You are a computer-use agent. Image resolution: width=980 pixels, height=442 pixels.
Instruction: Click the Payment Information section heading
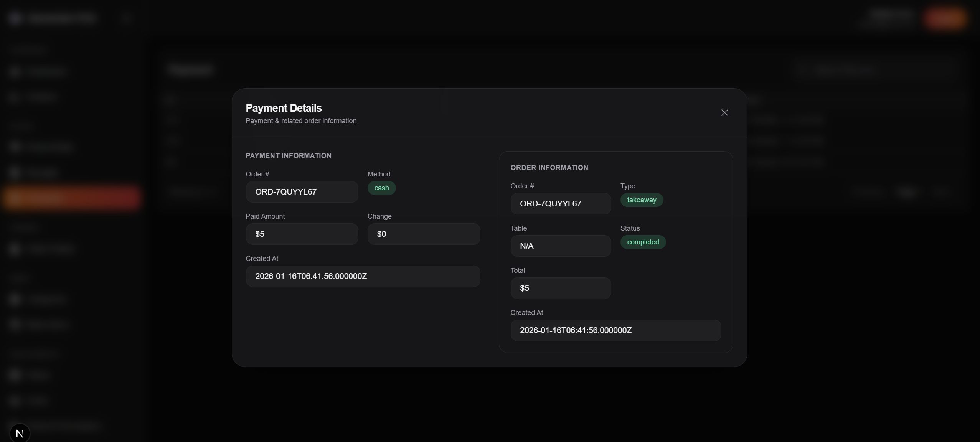pos(288,156)
